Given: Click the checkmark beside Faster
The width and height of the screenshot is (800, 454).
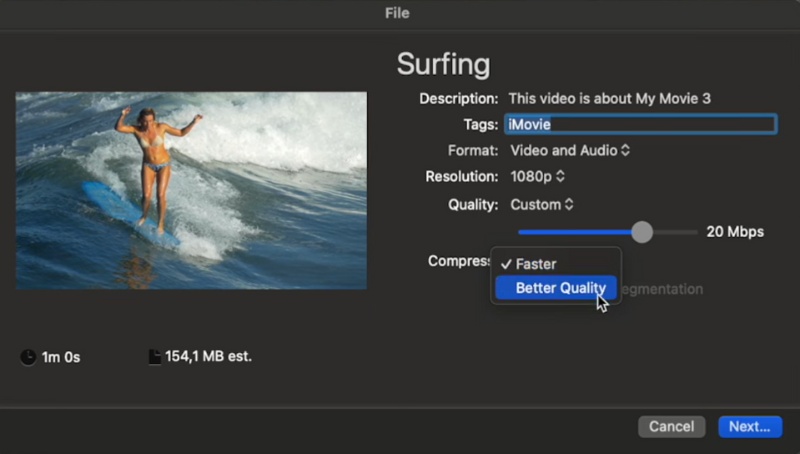Looking at the screenshot, I should pyautogui.click(x=506, y=264).
